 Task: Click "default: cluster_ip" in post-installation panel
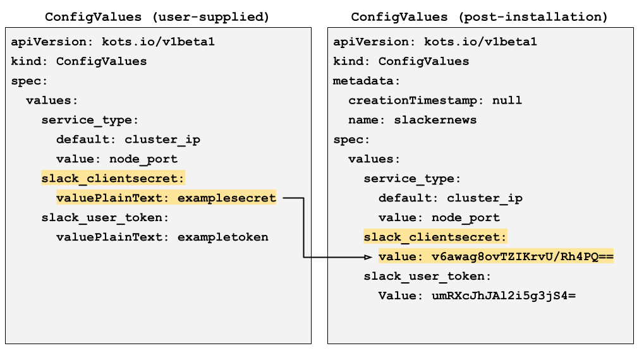point(451,198)
